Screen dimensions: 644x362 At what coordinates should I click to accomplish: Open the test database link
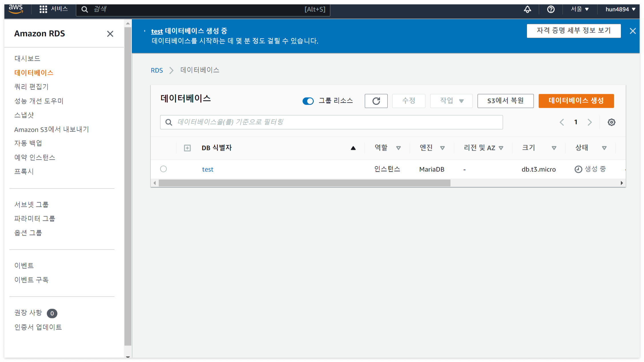point(208,169)
